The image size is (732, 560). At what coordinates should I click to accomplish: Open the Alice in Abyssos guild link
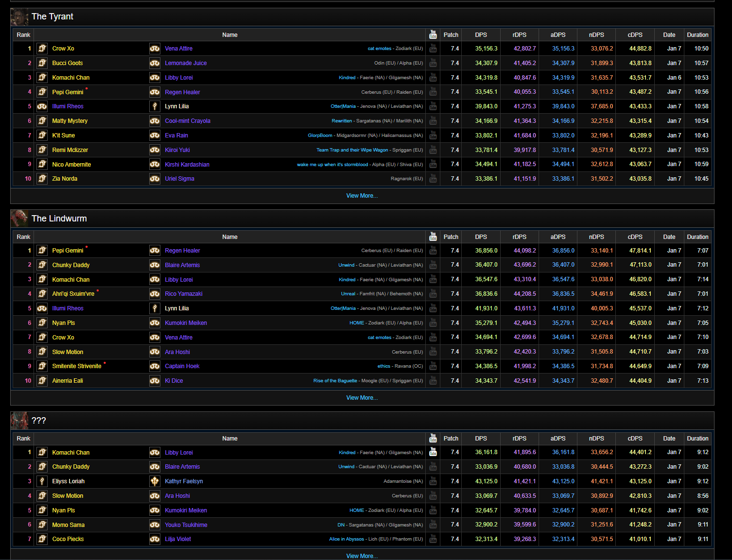[x=347, y=539]
